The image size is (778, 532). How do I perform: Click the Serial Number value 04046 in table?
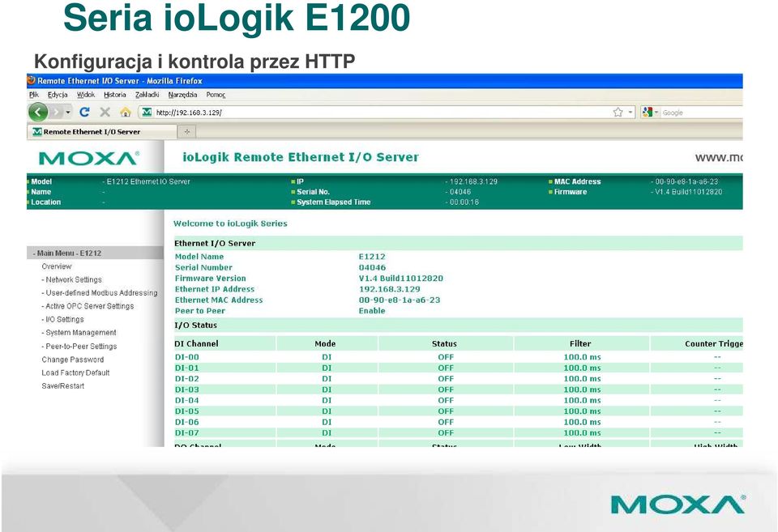click(372, 267)
